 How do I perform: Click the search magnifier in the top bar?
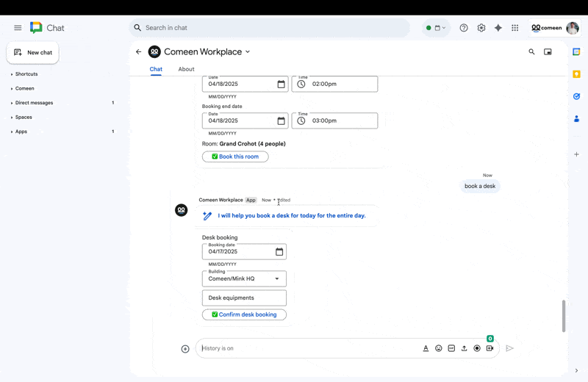coord(137,28)
